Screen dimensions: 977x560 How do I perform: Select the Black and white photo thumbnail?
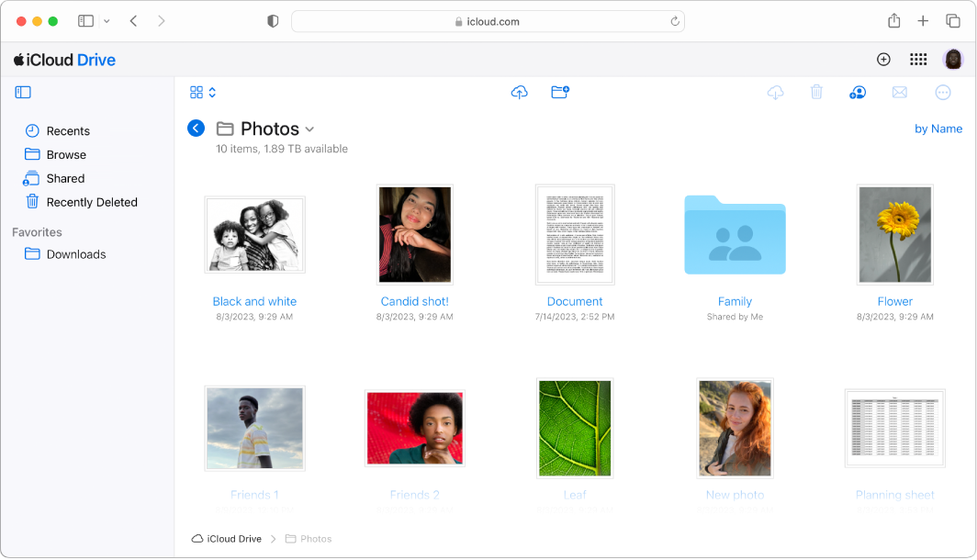(x=255, y=235)
